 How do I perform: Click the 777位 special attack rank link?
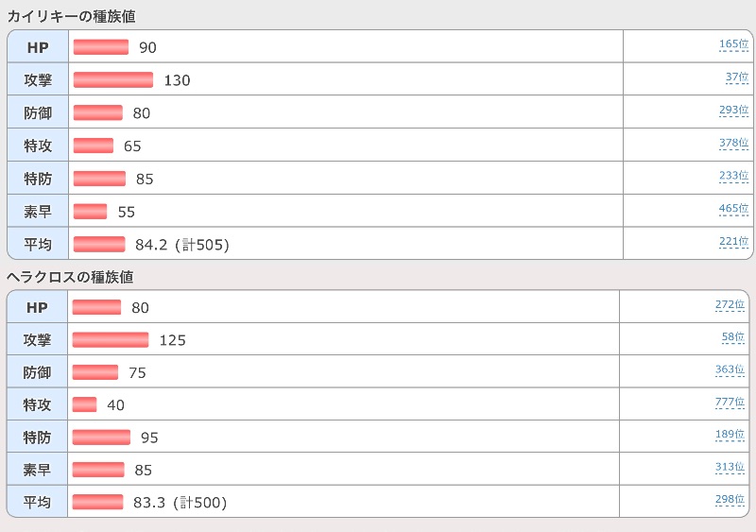click(730, 403)
